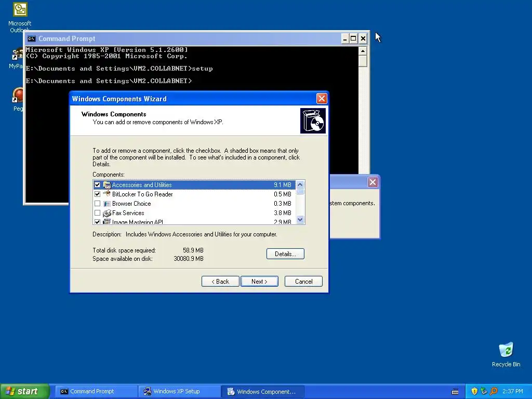Proceed with the Next button
The width and height of the screenshot is (532, 399).
coord(259,281)
